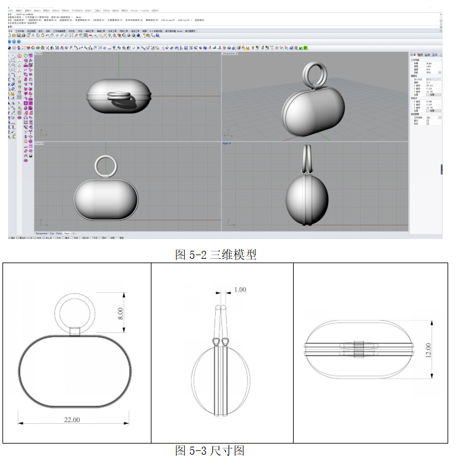Viewport: 476px width, 459px height.
Task: Click the gear icon in panel tabs
Action: (x=441, y=55)
